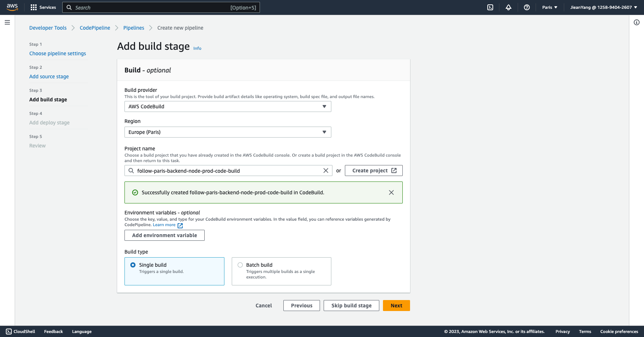Go to Developer Tools breadcrumb

point(48,28)
